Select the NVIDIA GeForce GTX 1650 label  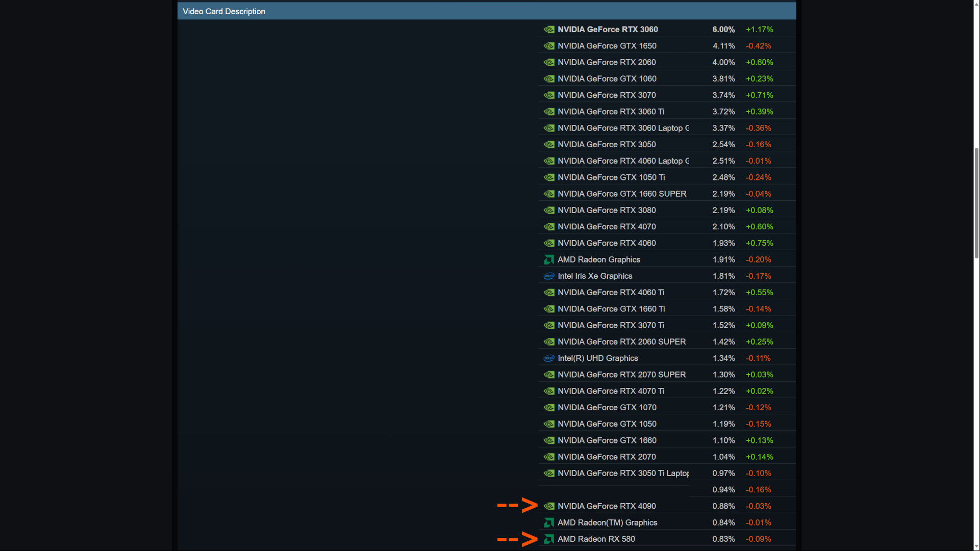tap(607, 46)
